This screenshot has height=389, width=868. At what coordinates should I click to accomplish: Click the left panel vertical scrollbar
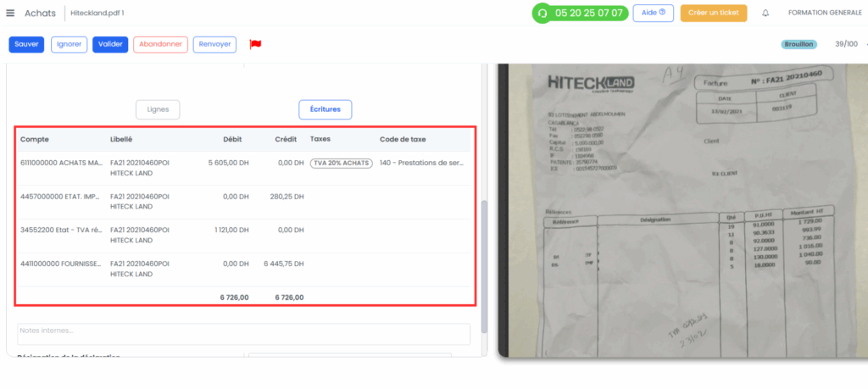(x=484, y=267)
